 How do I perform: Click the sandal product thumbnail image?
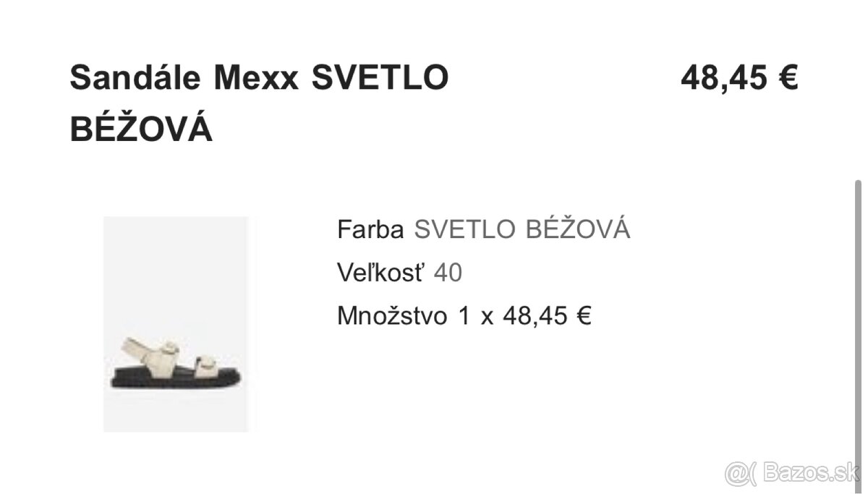(176, 324)
